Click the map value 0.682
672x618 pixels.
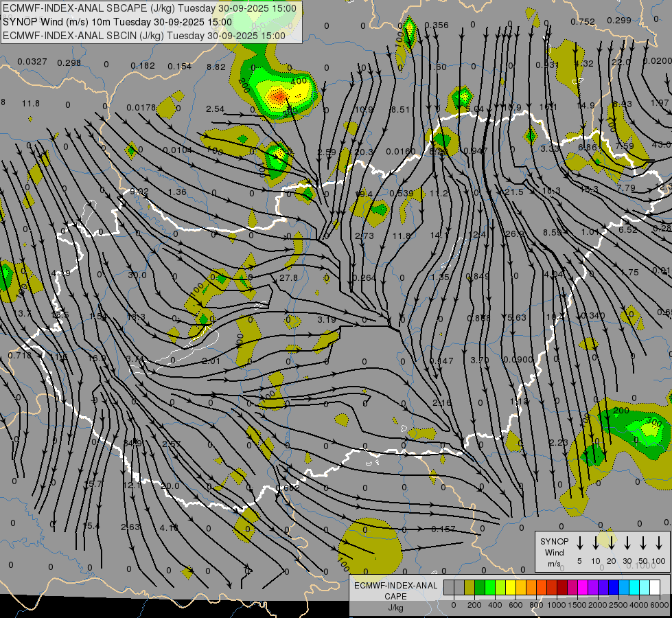point(288,488)
